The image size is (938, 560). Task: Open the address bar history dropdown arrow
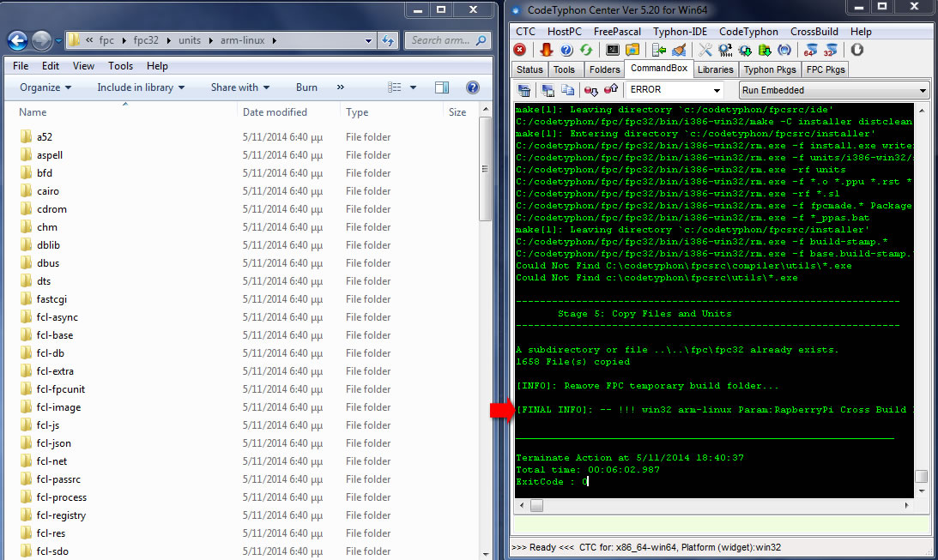click(x=368, y=40)
